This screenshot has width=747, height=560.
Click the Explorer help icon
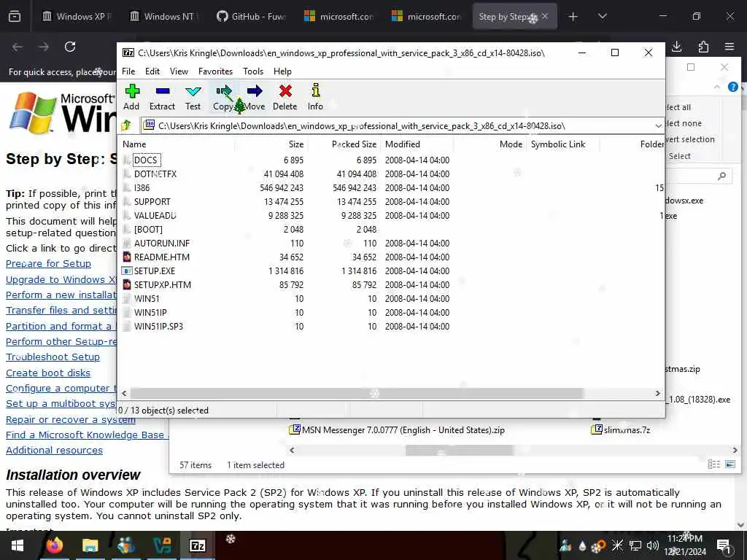tap(733, 87)
